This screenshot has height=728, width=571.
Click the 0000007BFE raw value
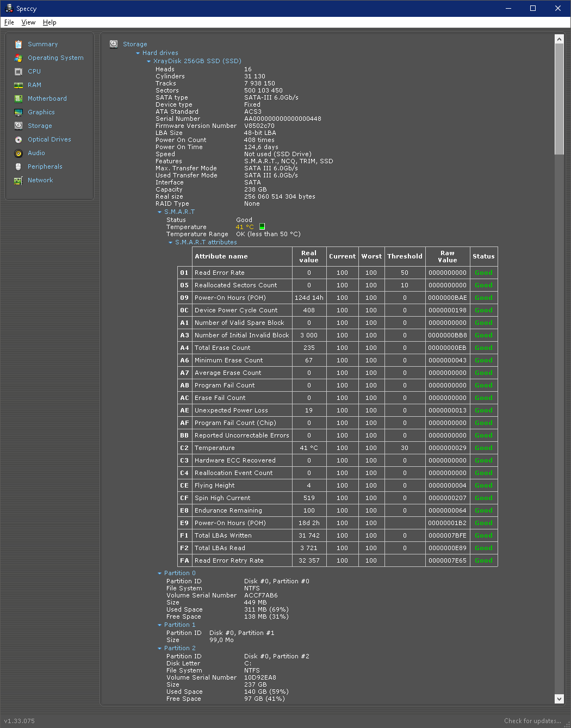447,535
